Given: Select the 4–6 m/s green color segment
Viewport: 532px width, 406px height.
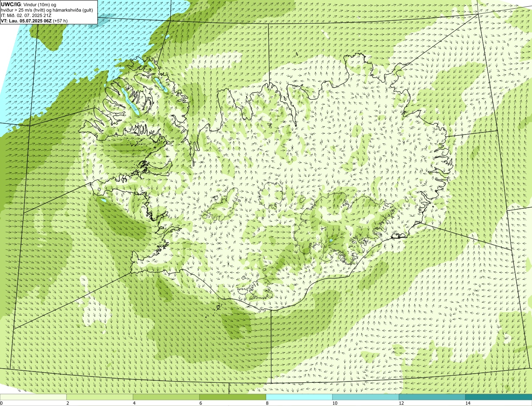Looking at the screenshot, I should tap(166, 397).
